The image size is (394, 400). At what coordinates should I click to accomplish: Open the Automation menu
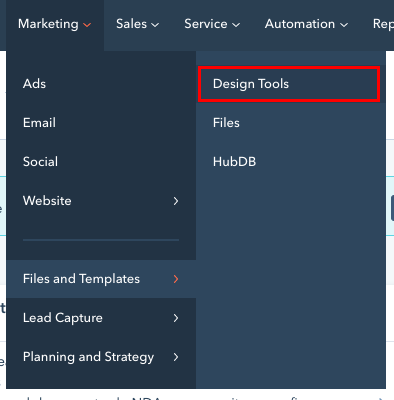point(306,24)
